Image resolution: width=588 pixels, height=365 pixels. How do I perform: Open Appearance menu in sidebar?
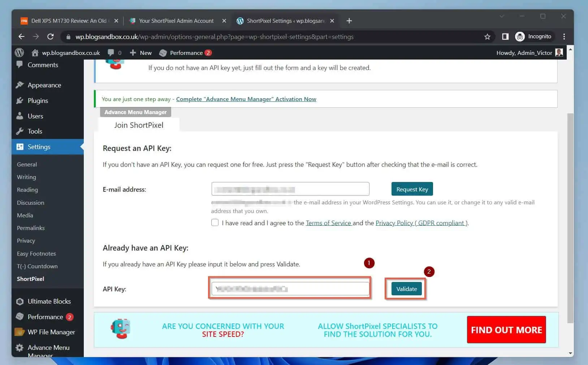click(44, 85)
